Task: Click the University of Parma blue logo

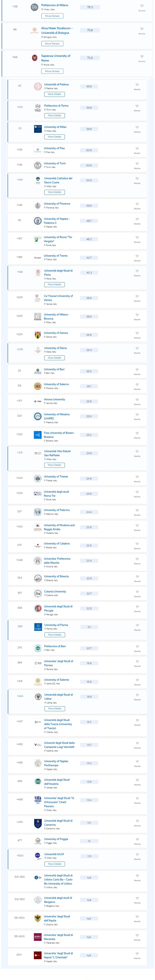Action: [x=38, y=627]
